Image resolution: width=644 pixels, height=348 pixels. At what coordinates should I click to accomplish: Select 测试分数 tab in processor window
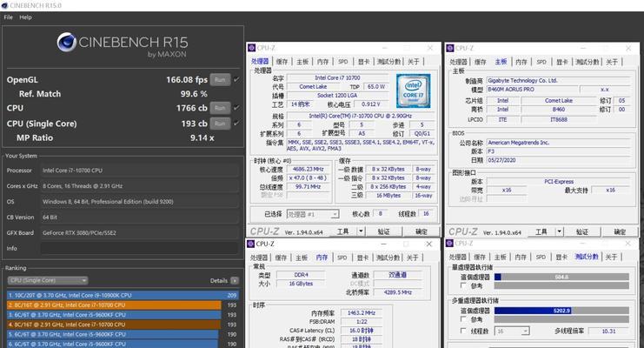(389, 62)
